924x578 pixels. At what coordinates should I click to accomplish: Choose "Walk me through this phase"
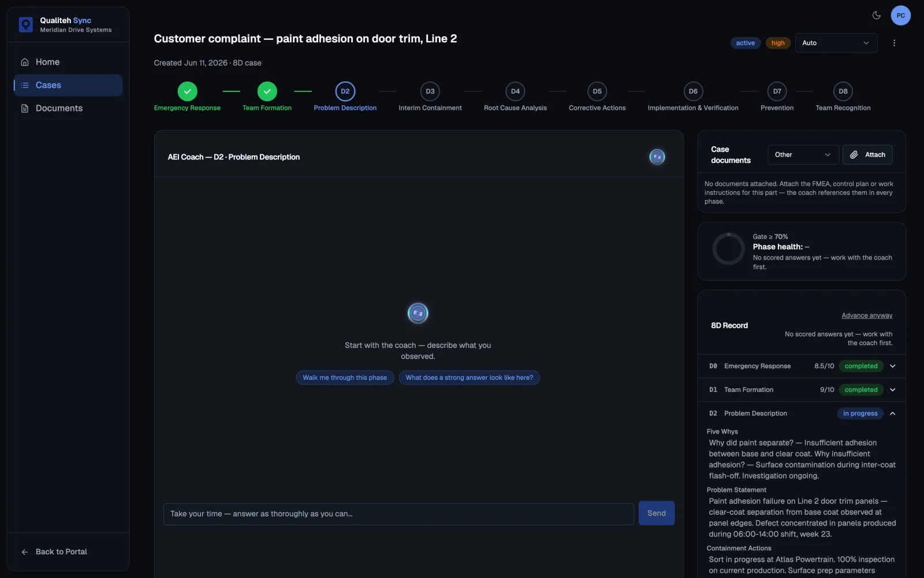pyautogui.click(x=345, y=377)
